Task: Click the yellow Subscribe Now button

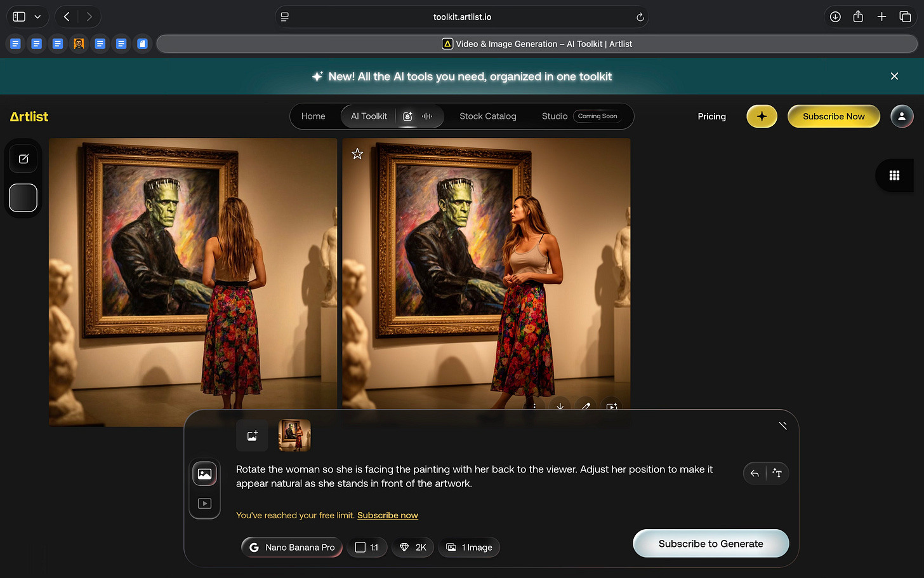Action: [x=833, y=116]
